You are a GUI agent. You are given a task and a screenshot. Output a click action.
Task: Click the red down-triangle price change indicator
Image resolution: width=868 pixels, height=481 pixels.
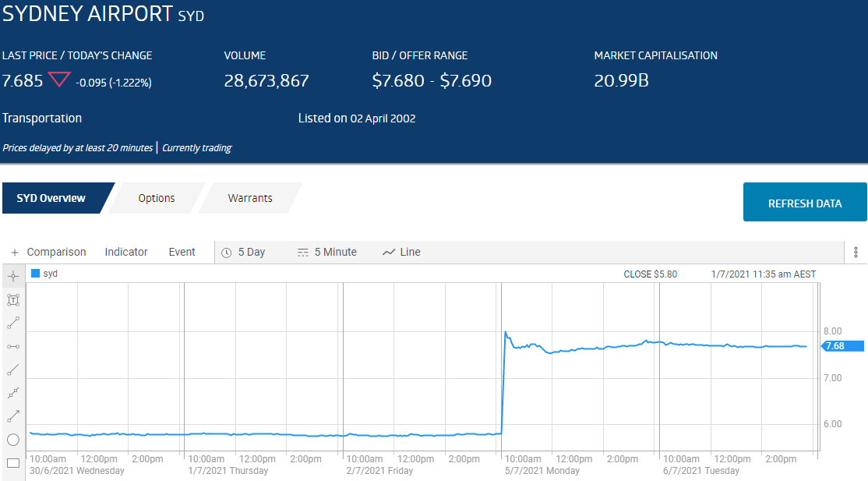click(59, 80)
